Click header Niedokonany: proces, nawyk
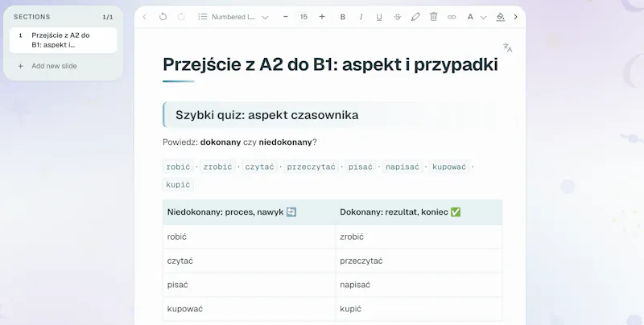Viewport: 644px width, 325px height. [249, 212]
